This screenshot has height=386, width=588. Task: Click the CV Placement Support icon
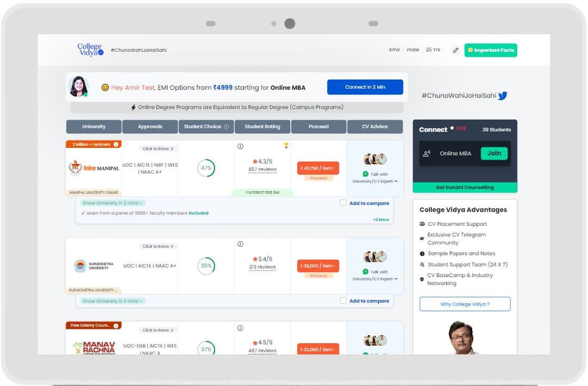click(422, 224)
